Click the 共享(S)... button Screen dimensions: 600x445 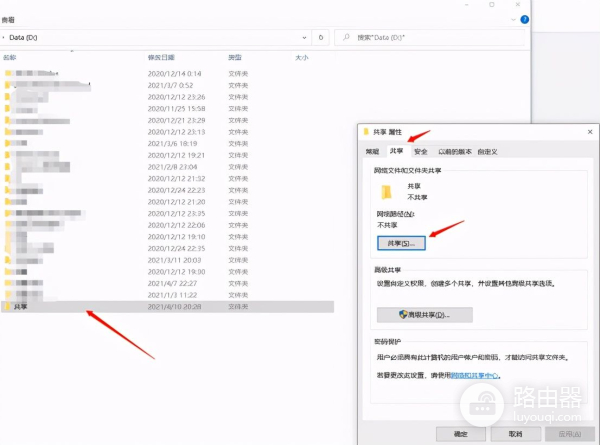[x=401, y=243]
